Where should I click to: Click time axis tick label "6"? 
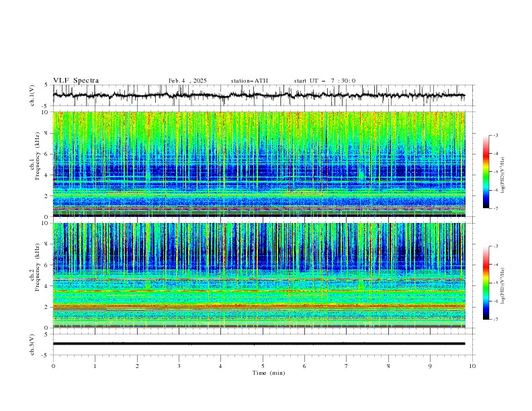(304, 366)
